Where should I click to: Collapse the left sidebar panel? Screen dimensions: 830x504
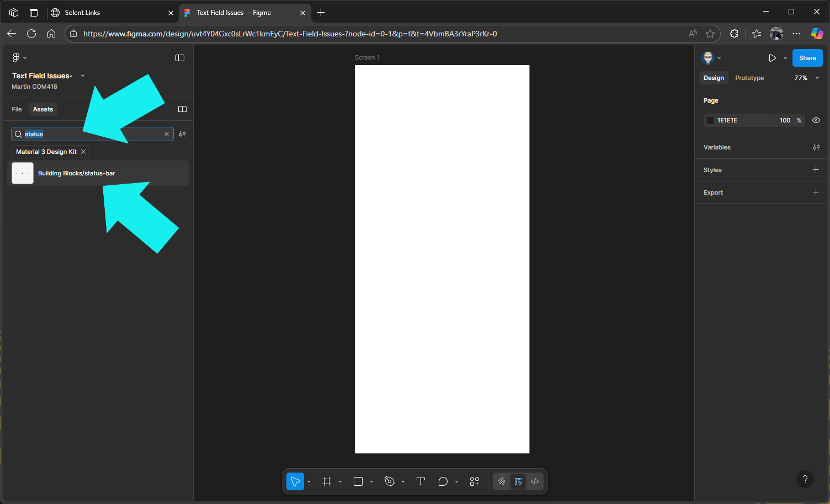click(180, 58)
